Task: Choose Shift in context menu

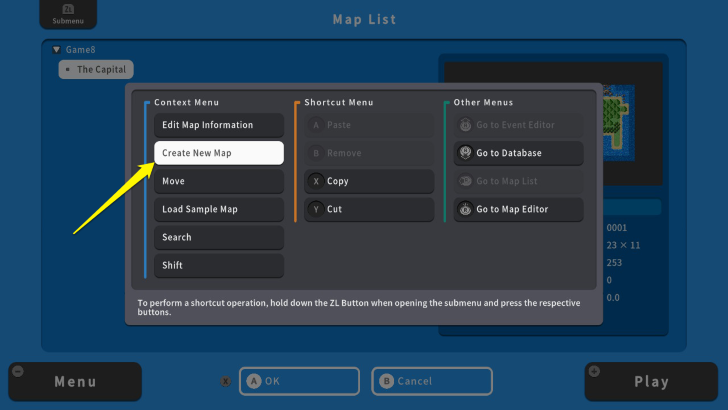Action: pos(219,265)
